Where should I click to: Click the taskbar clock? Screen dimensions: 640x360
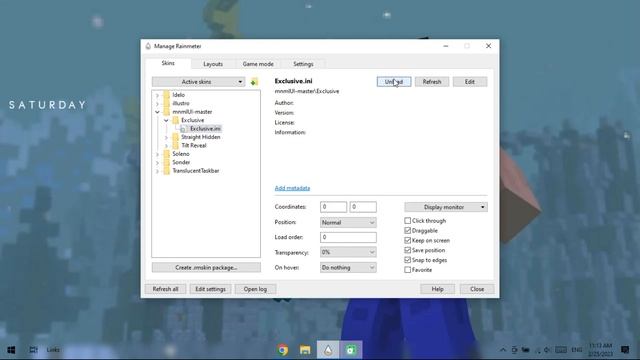click(x=600, y=350)
